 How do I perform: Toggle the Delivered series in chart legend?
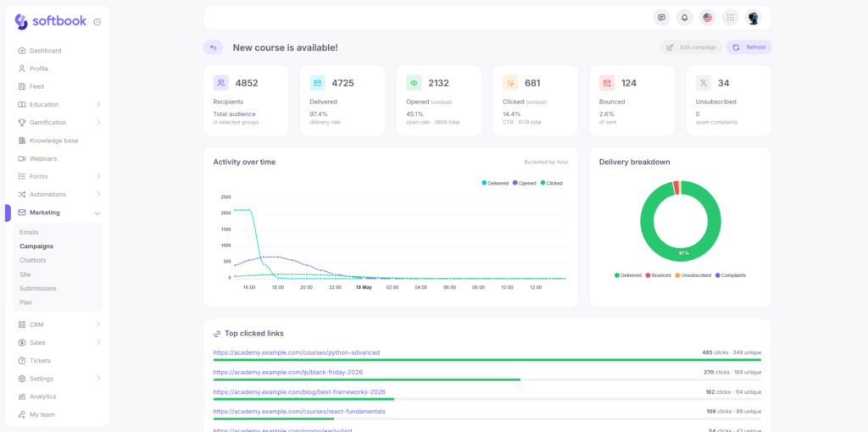point(495,183)
